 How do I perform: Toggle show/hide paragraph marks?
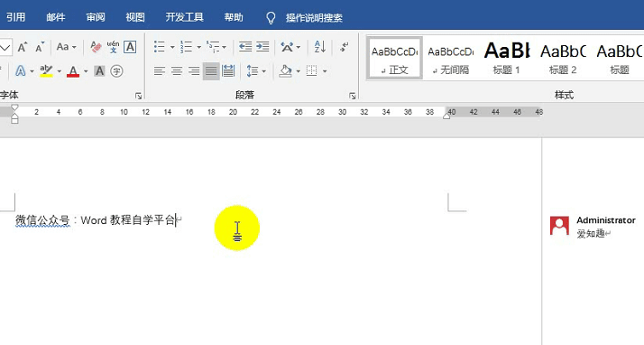click(x=345, y=47)
